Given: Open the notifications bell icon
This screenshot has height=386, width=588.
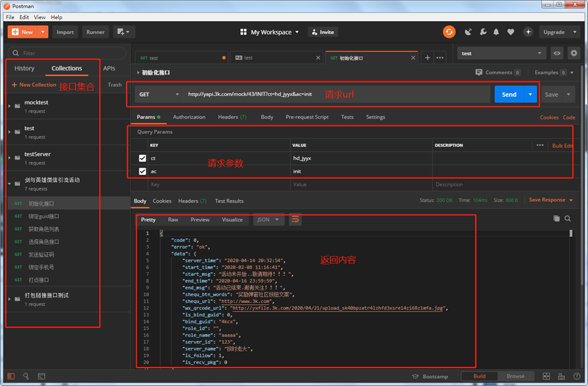Looking at the screenshot, I should [496, 32].
